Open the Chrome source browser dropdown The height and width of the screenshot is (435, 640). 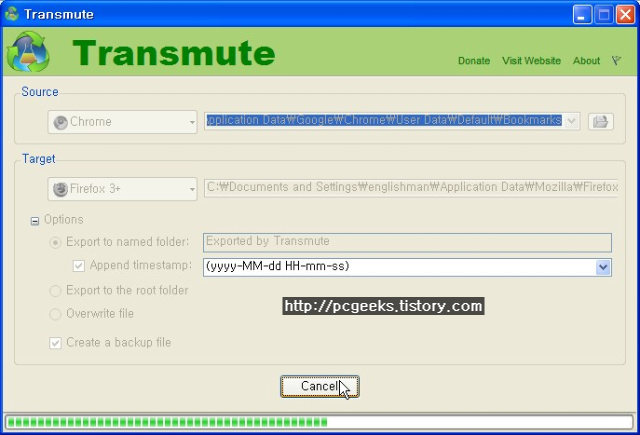click(x=122, y=122)
